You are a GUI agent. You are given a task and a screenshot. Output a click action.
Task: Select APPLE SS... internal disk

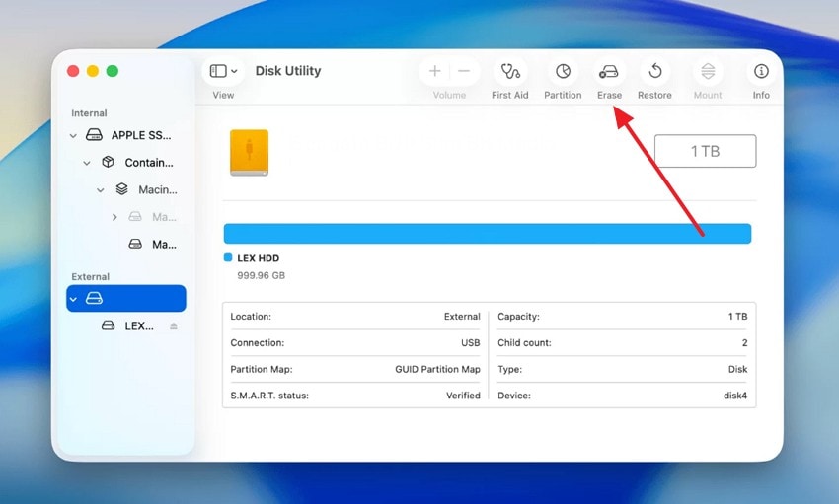pyautogui.click(x=126, y=135)
